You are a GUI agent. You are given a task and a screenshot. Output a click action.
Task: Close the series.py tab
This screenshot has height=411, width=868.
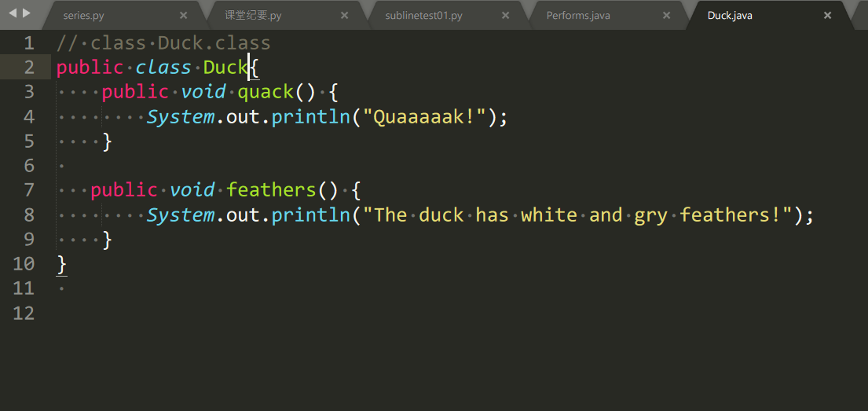pyautogui.click(x=183, y=16)
